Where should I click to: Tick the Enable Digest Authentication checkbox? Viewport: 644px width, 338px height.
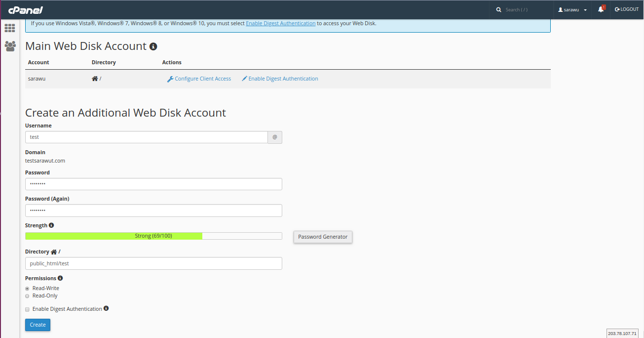27,309
